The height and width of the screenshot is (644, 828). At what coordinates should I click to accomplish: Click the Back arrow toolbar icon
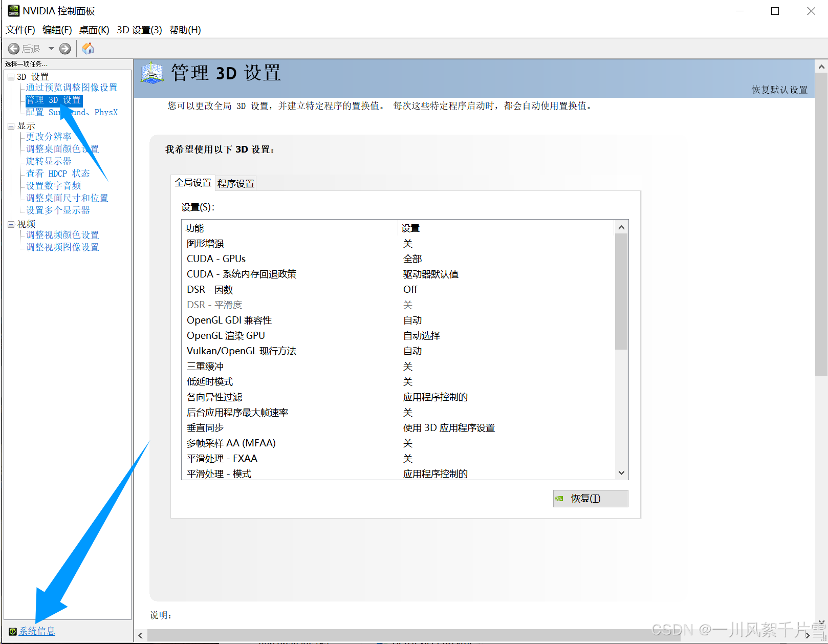click(x=14, y=49)
